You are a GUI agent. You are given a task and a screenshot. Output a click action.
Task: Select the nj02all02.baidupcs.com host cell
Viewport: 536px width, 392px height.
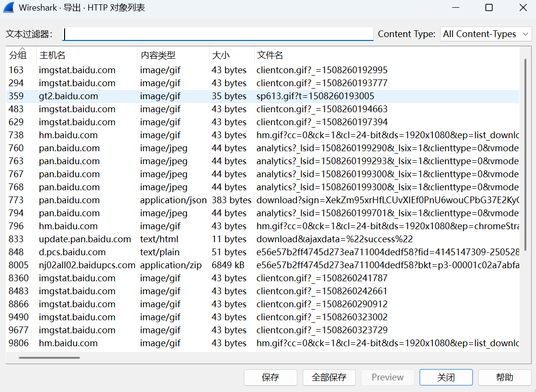click(x=87, y=265)
